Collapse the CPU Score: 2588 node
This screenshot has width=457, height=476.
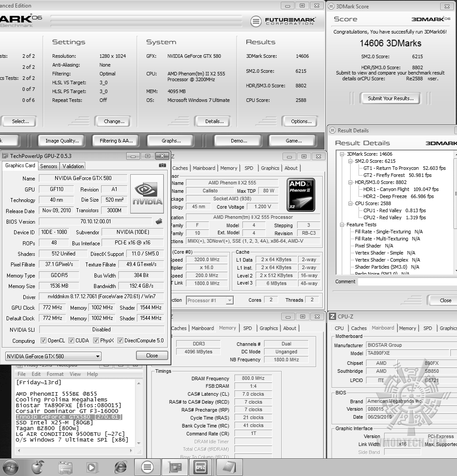click(350, 204)
